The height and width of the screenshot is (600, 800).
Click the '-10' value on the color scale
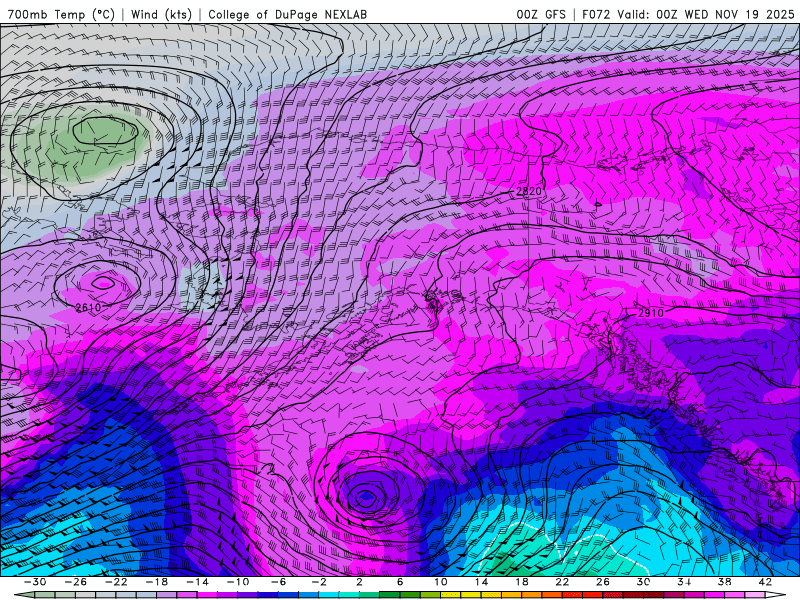[238, 582]
